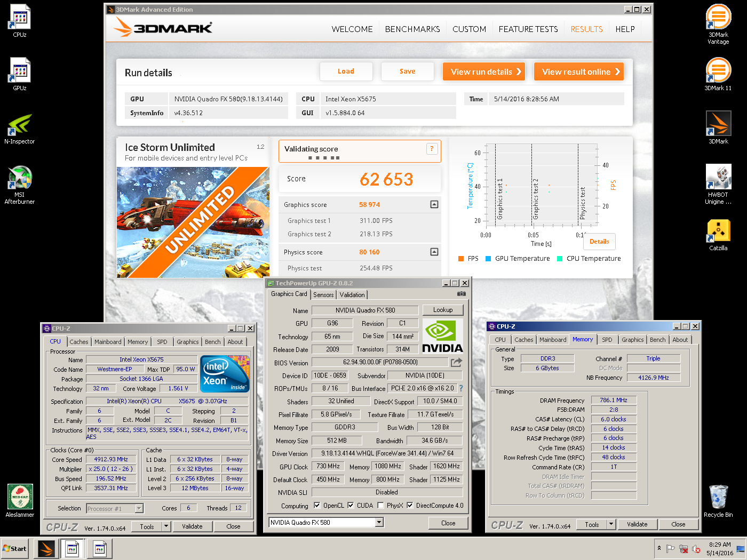Click the FPS orange legend swatch
This screenshot has height=560, width=747.
(461, 259)
